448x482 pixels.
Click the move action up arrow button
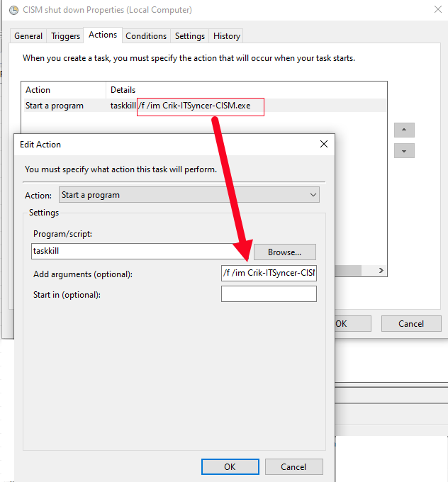[404, 130]
